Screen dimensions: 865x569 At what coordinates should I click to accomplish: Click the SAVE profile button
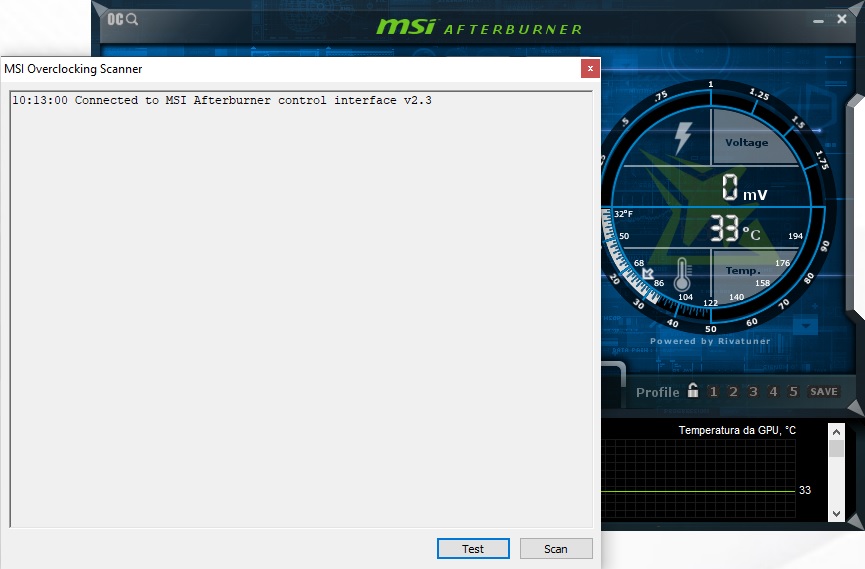pos(824,391)
